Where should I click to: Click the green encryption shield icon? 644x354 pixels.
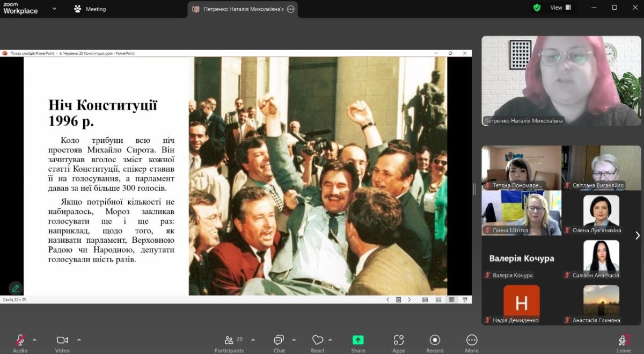(537, 8)
